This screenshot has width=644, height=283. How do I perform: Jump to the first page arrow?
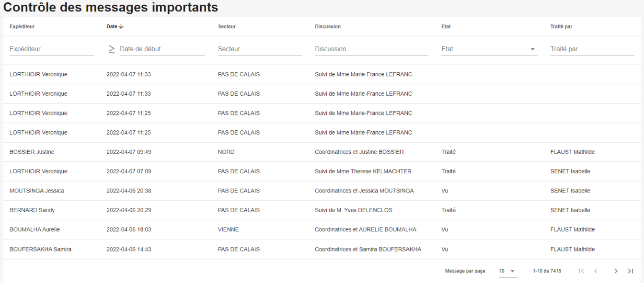click(x=581, y=271)
